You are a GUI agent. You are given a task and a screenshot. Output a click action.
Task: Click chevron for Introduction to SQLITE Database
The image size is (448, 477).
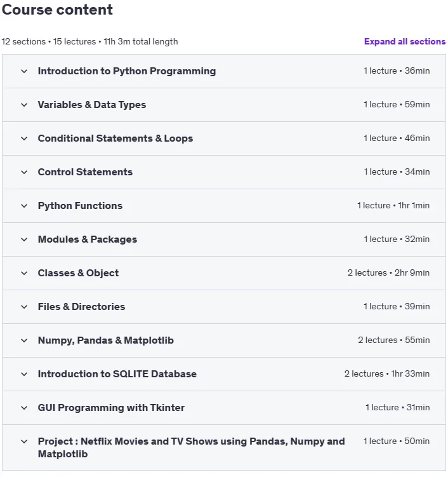24,374
